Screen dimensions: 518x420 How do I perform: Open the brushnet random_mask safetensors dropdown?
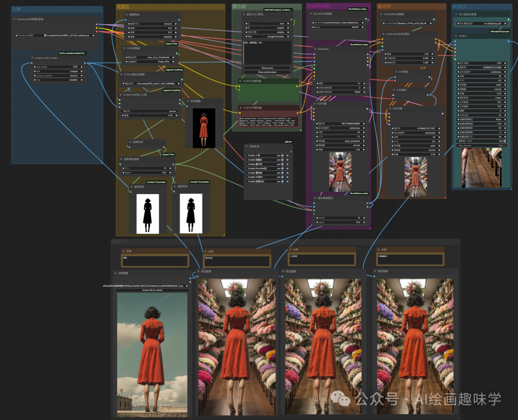tap(338, 23)
